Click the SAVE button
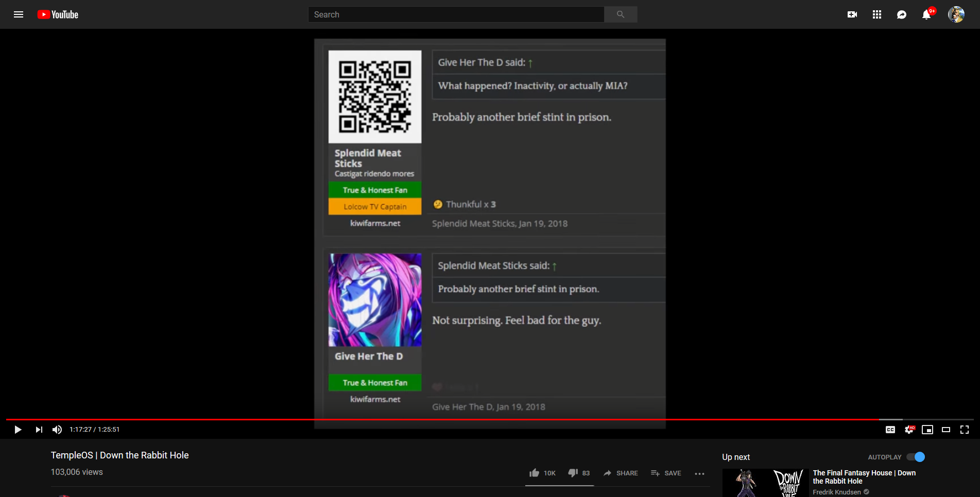 [666, 473]
